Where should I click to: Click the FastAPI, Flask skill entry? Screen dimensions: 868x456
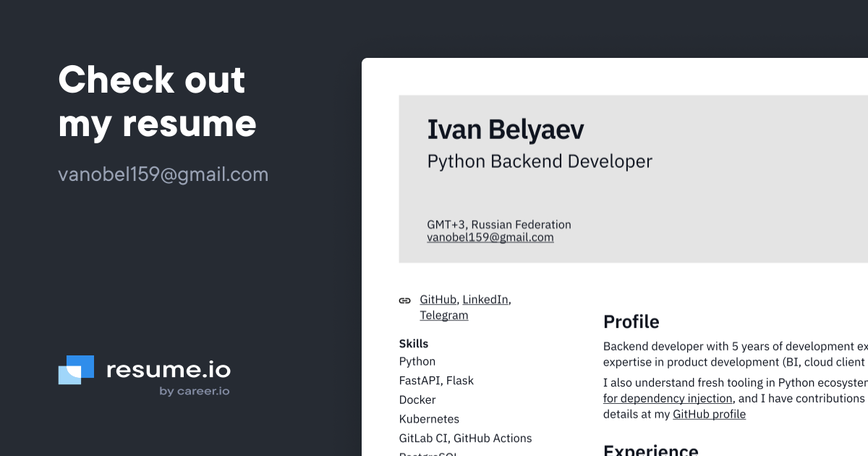coord(436,381)
